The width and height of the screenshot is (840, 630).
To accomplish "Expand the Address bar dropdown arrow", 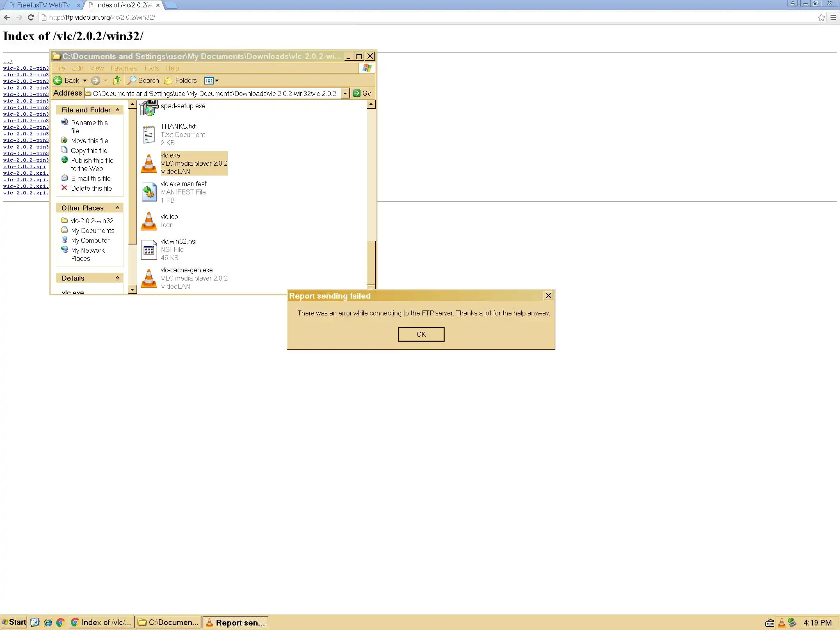I will pyautogui.click(x=345, y=94).
